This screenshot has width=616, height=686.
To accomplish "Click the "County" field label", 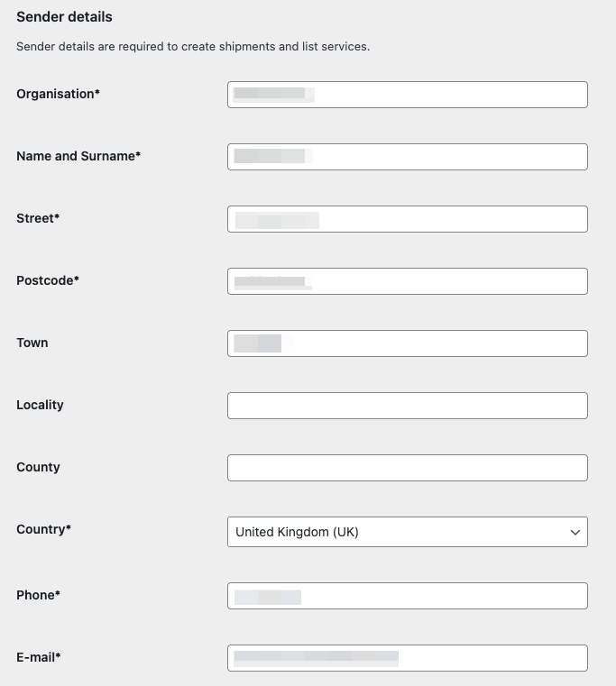I will [38, 467].
